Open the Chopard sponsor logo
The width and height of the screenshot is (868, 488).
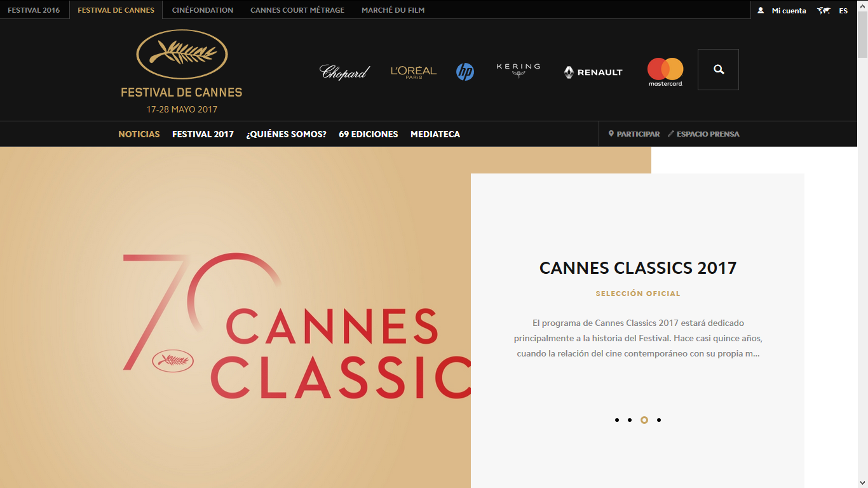tap(344, 72)
